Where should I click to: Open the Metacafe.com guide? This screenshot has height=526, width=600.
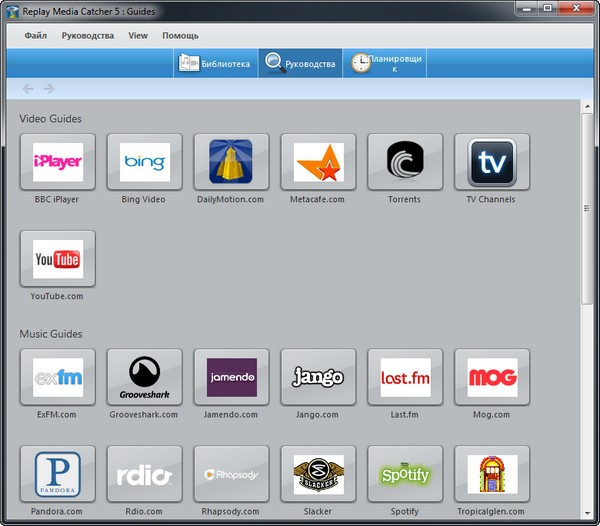point(318,162)
